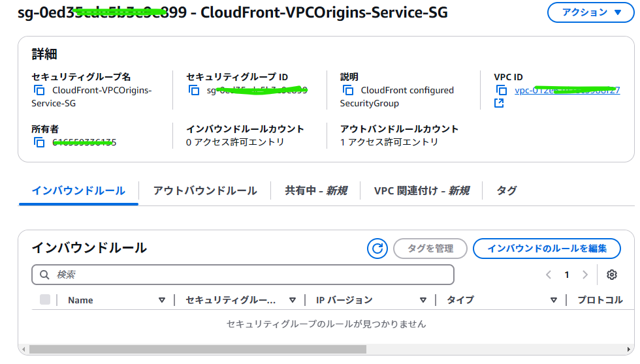
Task: Open the 共有中 - 新規 tab
Action: point(316,190)
